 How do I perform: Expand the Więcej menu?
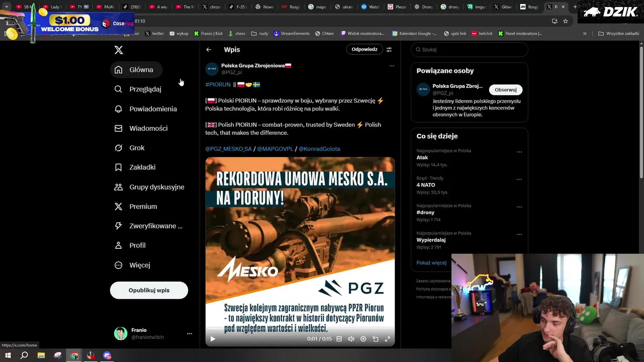[132, 265]
